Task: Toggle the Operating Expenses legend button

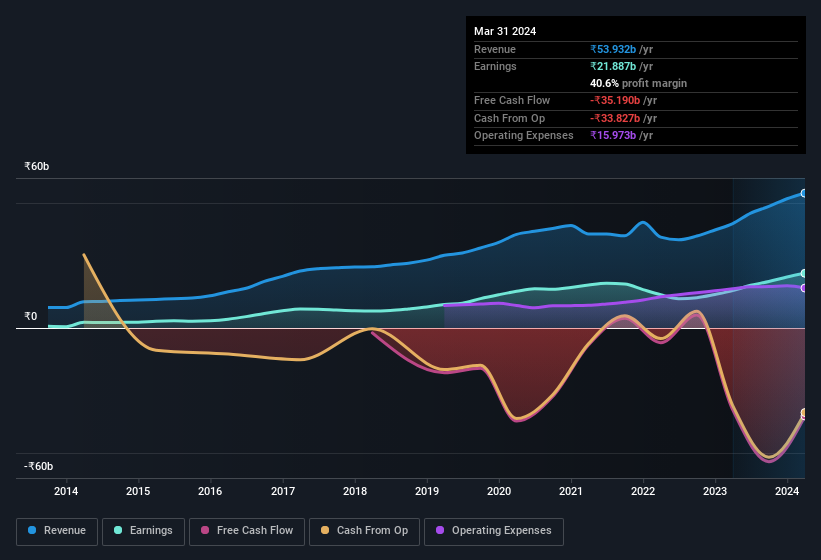Action: [494, 532]
